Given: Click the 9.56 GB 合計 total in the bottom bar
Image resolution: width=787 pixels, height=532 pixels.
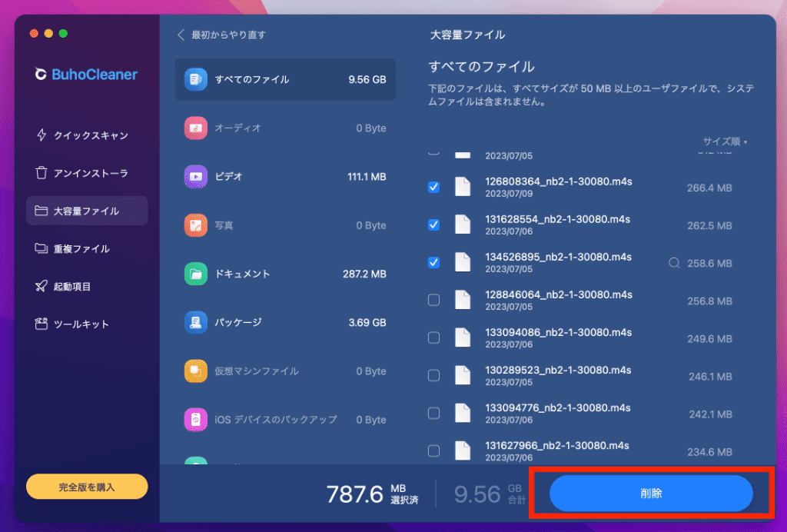Looking at the screenshot, I should 490,494.
